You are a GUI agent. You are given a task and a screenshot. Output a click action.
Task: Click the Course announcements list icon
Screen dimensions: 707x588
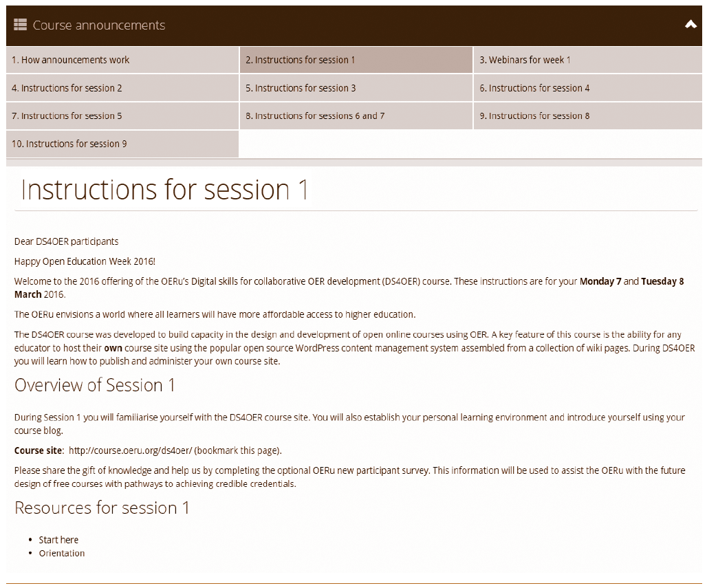tap(21, 25)
